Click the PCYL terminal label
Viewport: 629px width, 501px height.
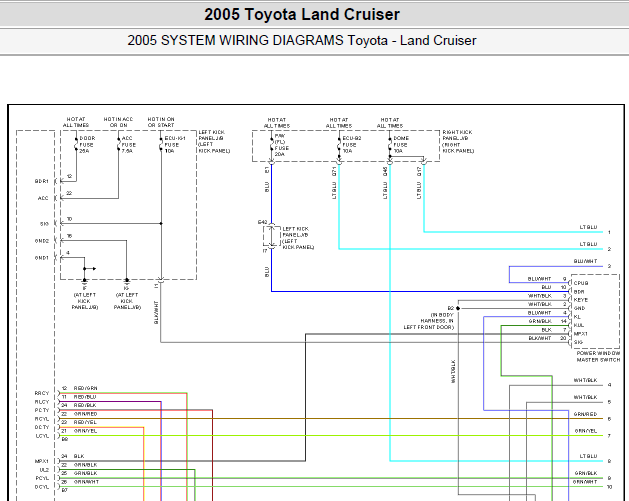tap(42, 479)
